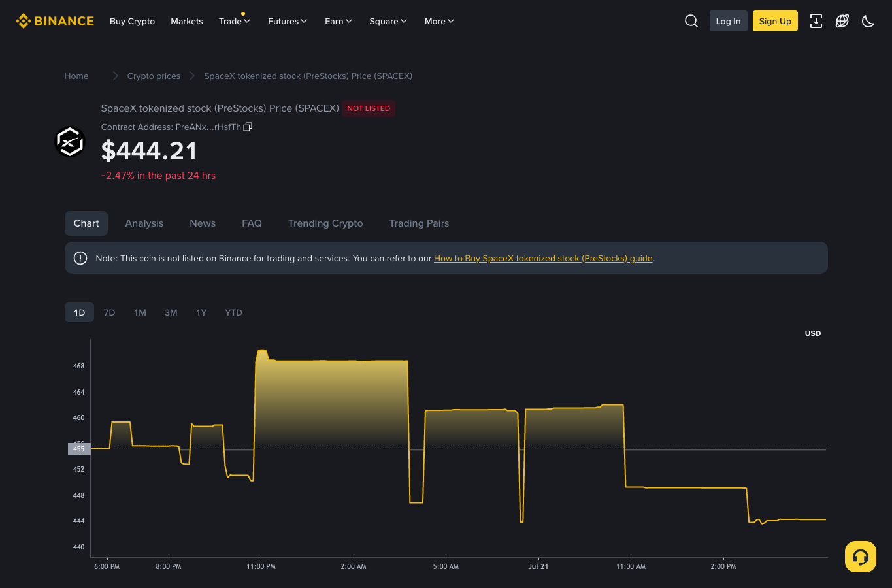Open the language globe icon
This screenshot has height=588, width=892.
tap(842, 21)
